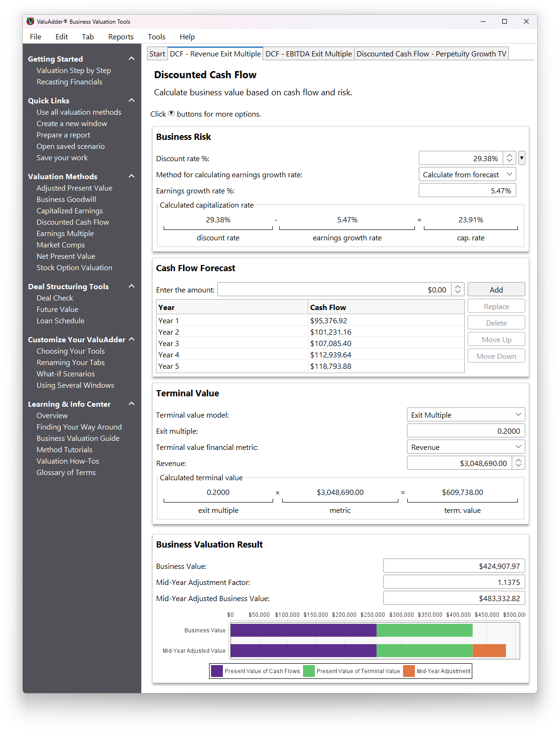Viewport: 560px width, 731px height.
Task: Click the ValuAdder app icon in title bar
Action: 30,21
